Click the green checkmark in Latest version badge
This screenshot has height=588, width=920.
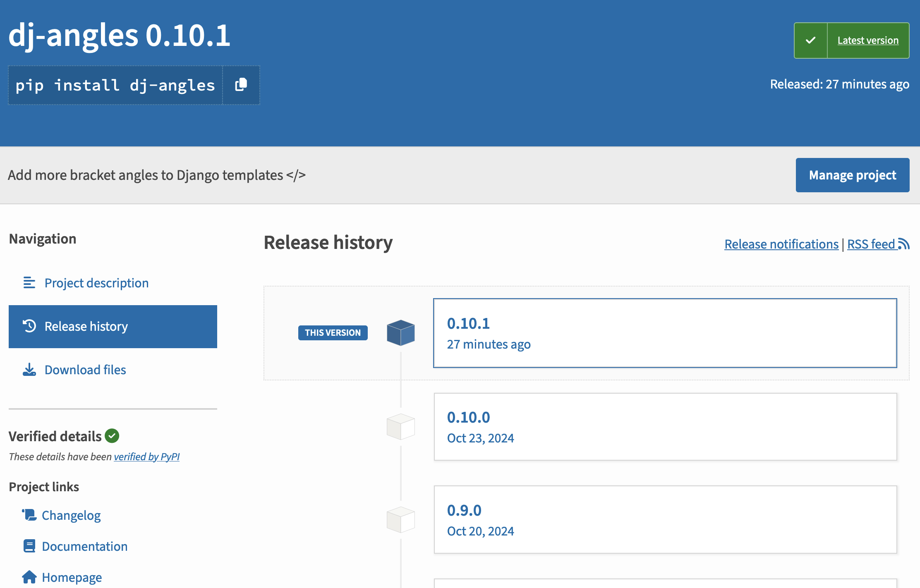[x=811, y=41]
